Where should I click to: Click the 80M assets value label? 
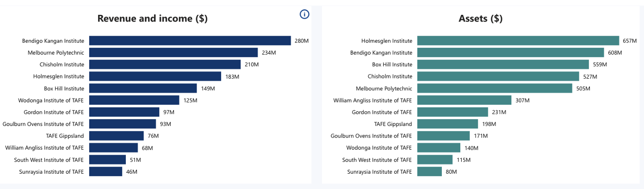point(451,171)
